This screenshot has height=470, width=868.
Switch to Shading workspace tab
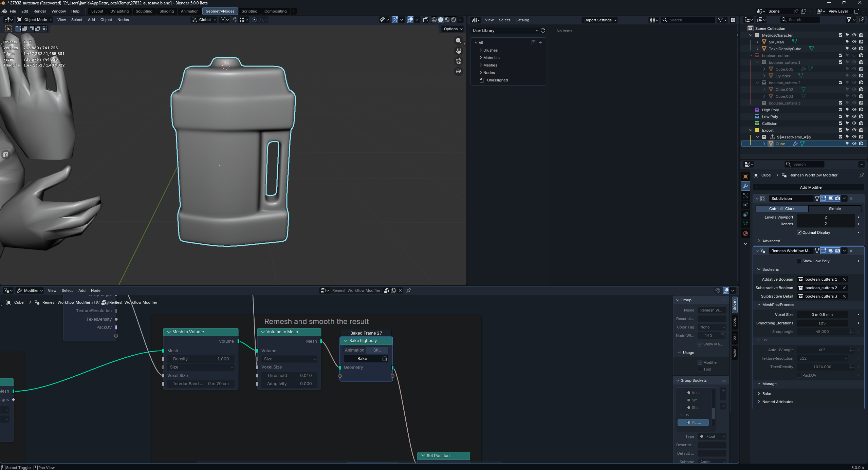[x=167, y=11]
